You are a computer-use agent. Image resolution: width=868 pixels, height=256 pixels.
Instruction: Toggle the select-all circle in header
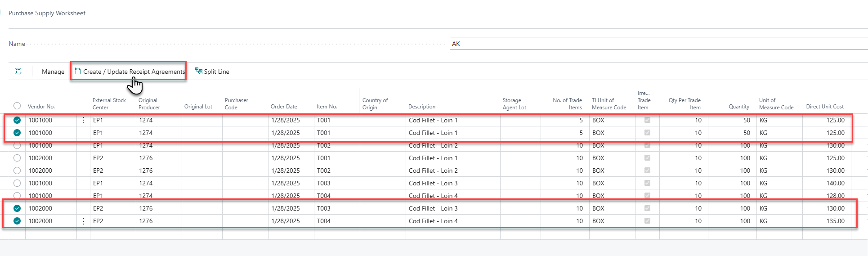coord(17,106)
